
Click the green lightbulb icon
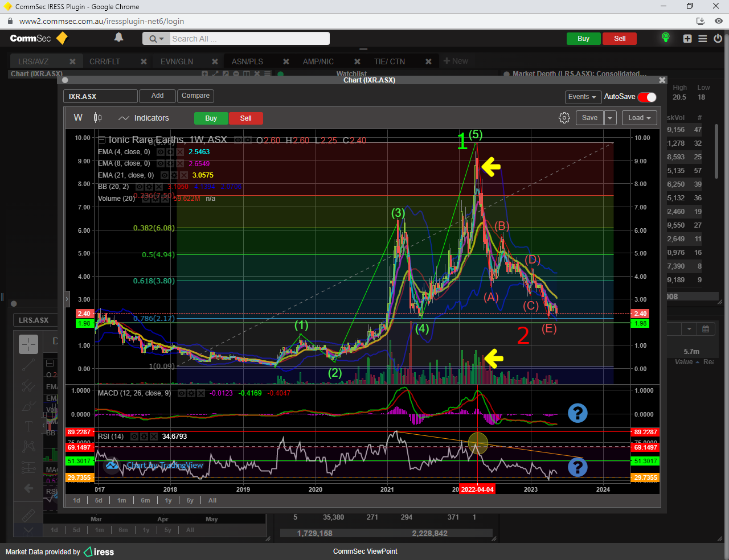(x=665, y=38)
